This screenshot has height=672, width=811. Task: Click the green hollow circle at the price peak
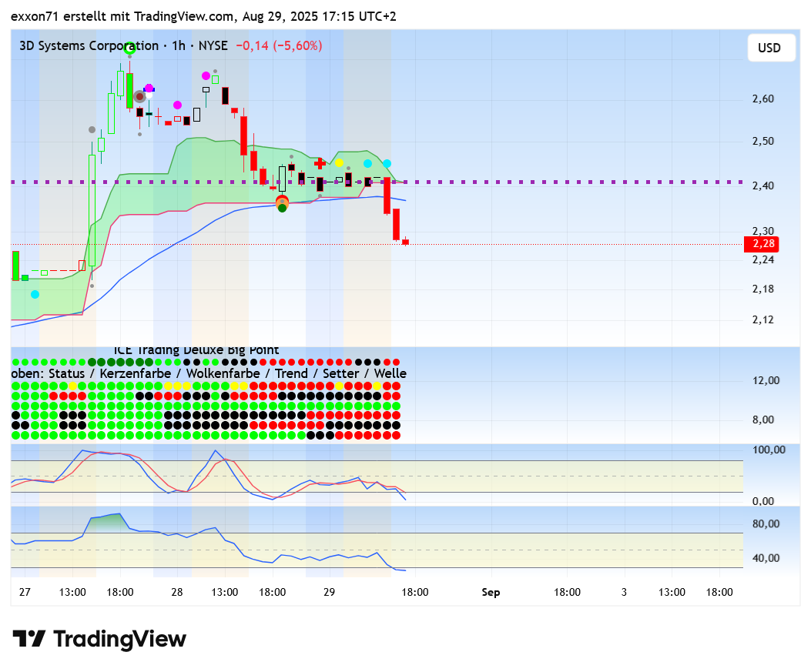129,48
